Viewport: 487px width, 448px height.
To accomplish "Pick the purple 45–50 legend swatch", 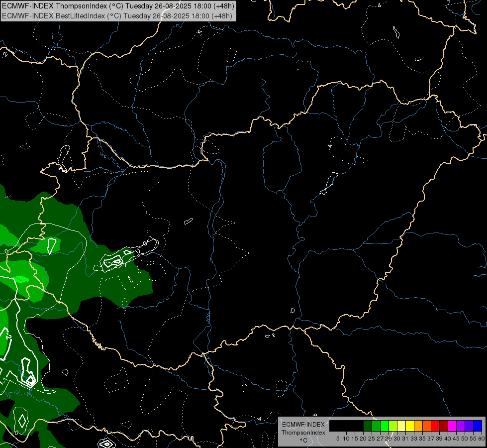I will point(461,426).
